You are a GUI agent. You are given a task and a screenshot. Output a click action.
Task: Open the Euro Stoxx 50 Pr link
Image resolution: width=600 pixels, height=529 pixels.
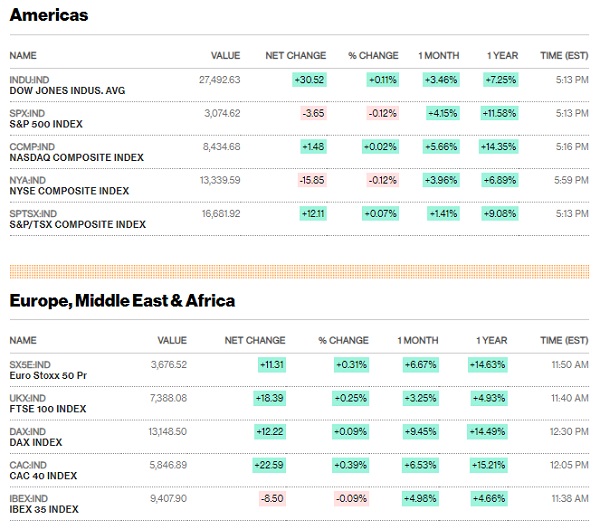pos(48,376)
